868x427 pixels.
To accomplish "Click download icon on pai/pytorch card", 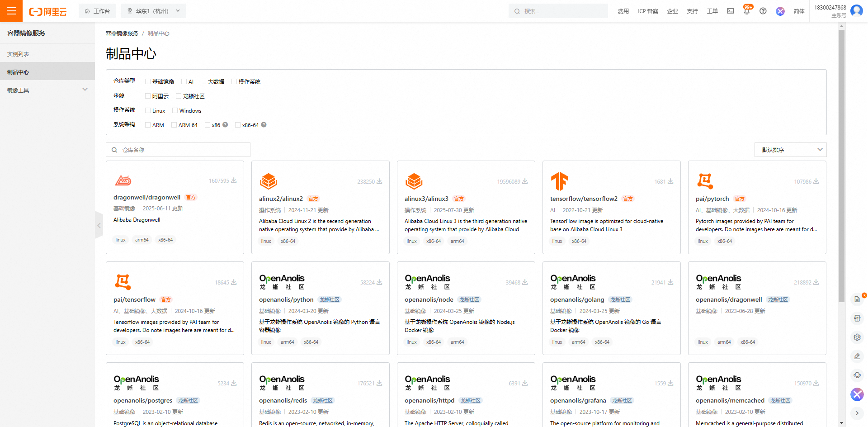I will tap(816, 181).
